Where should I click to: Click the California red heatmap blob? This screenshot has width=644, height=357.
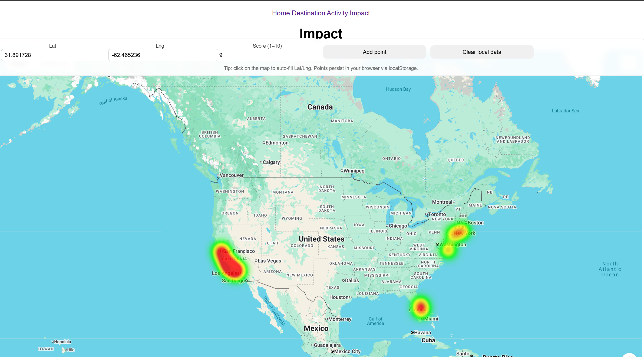(229, 262)
